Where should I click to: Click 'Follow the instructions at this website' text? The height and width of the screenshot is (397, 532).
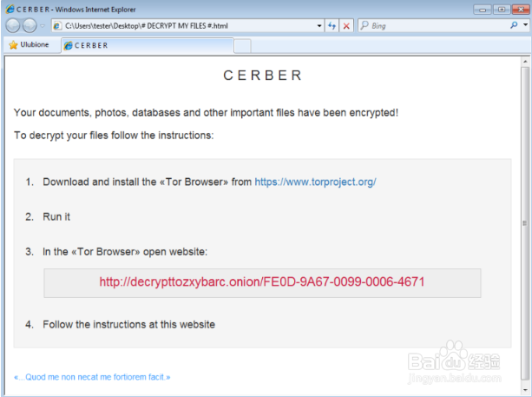(x=129, y=325)
